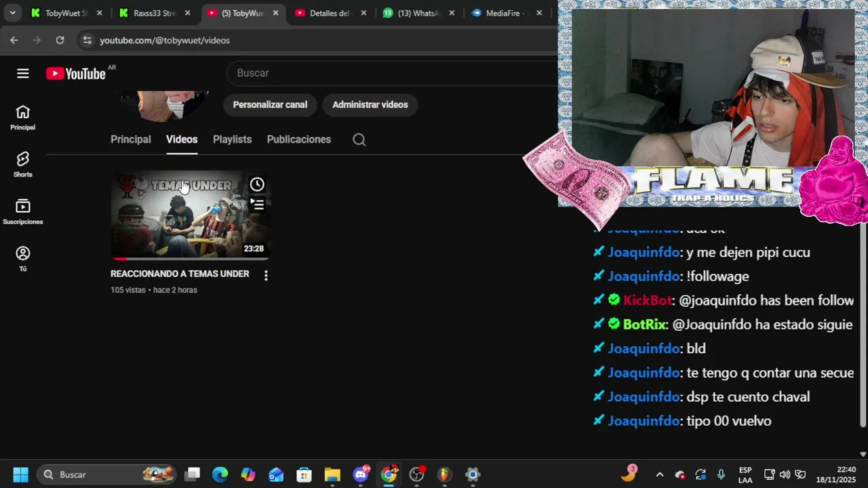This screenshot has height=488, width=868.
Task: Open the REACCIONANDO A TEMAS UNDER title link
Action: (x=180, y=274)
